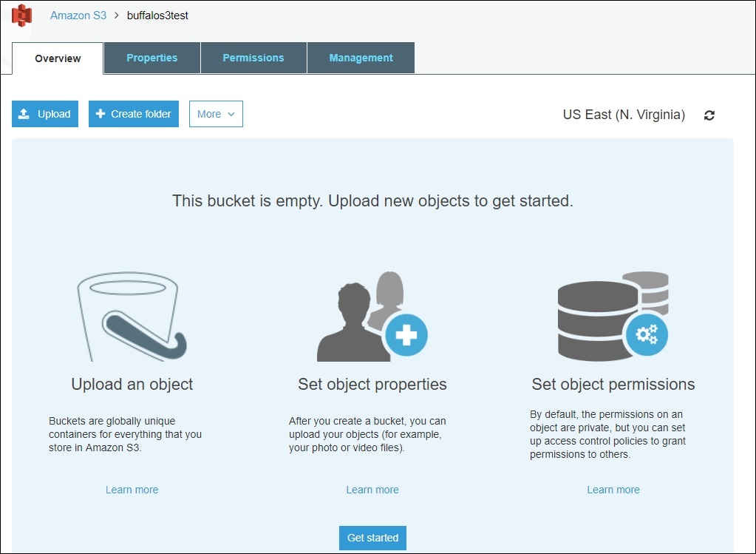
Task: Click the Create folder button
Action: click(134, 114)
